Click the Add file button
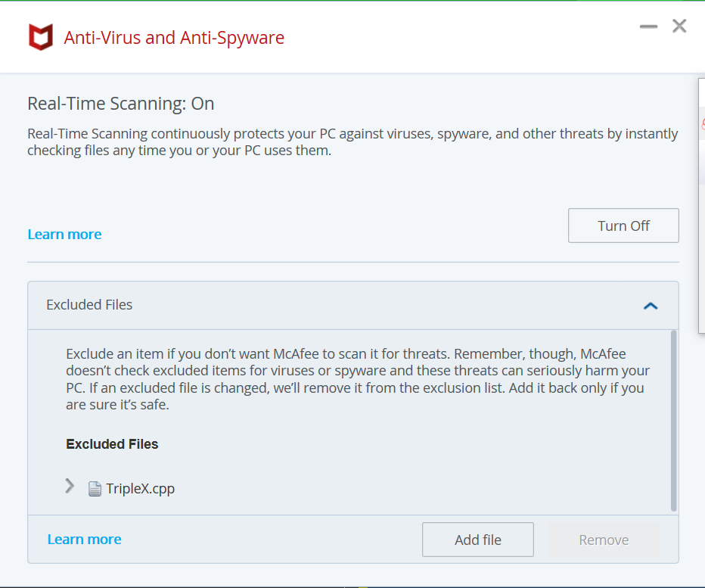The width and height of the screenshot is (705, 588). pos(477,540)
